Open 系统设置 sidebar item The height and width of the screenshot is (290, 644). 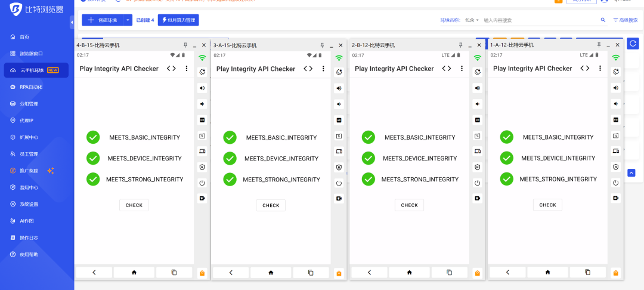[x=36, y=204]
